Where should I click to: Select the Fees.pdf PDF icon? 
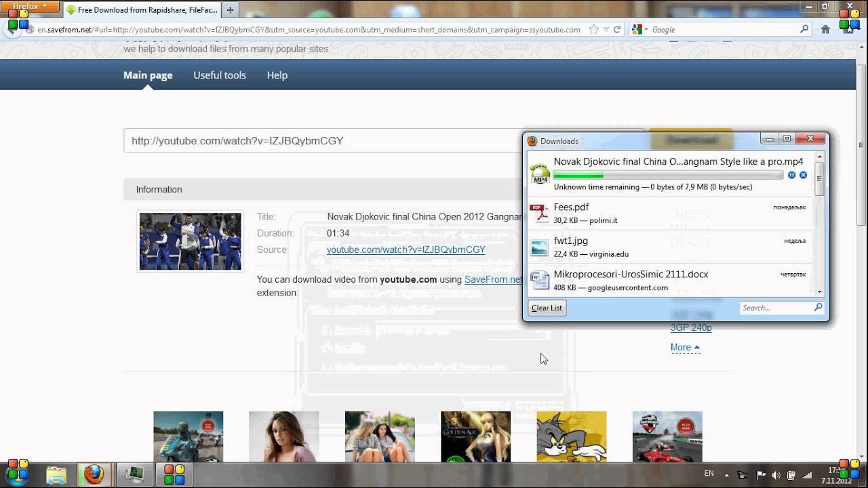click(x=540, y=213)
